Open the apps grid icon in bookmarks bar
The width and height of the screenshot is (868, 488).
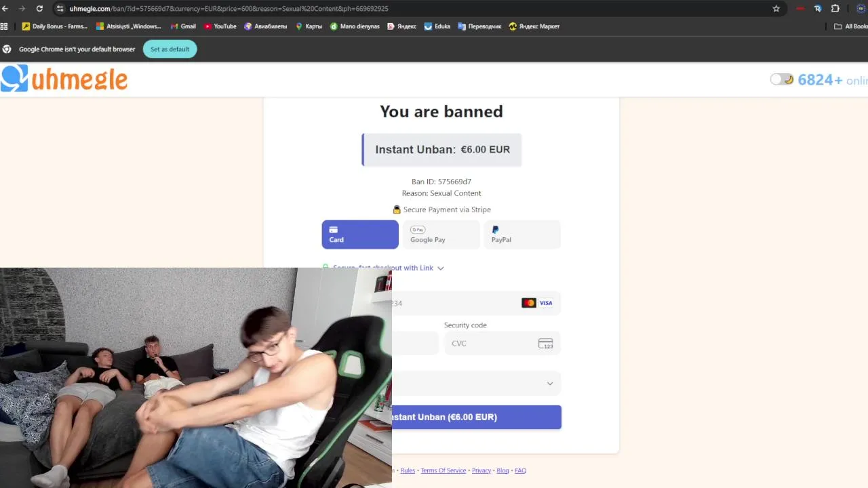pos(4,26)
